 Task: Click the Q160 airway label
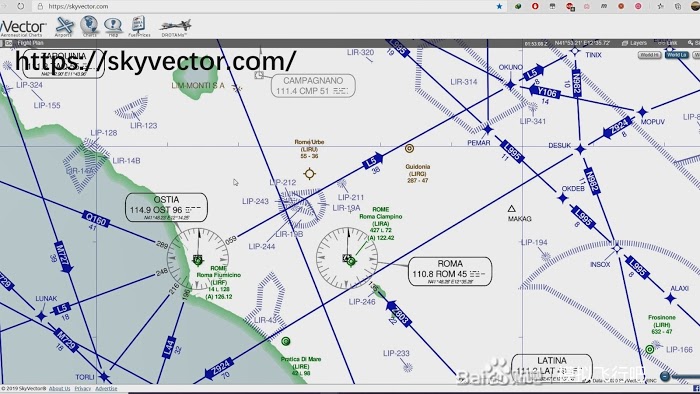[x=96, y=220]
